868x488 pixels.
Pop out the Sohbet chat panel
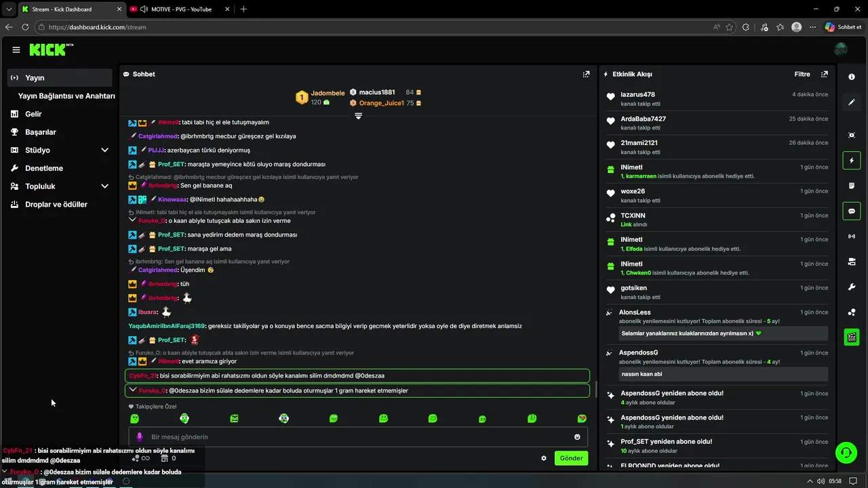586,74
